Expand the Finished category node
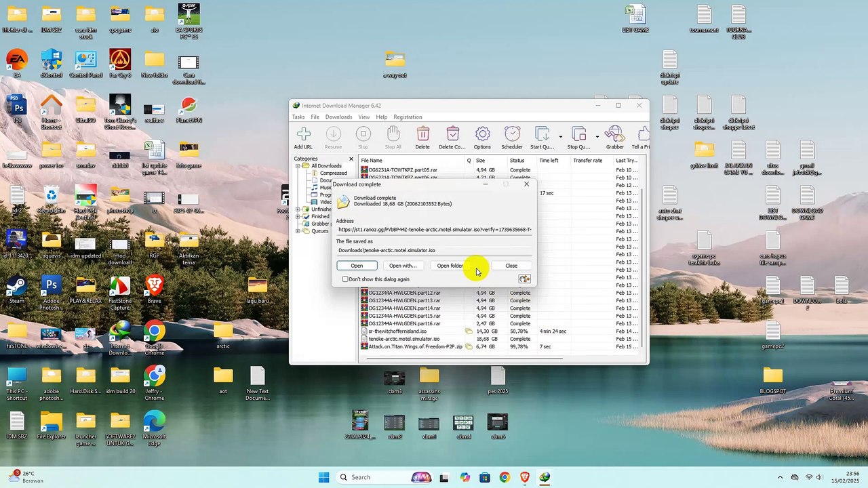 pos(298,217)
